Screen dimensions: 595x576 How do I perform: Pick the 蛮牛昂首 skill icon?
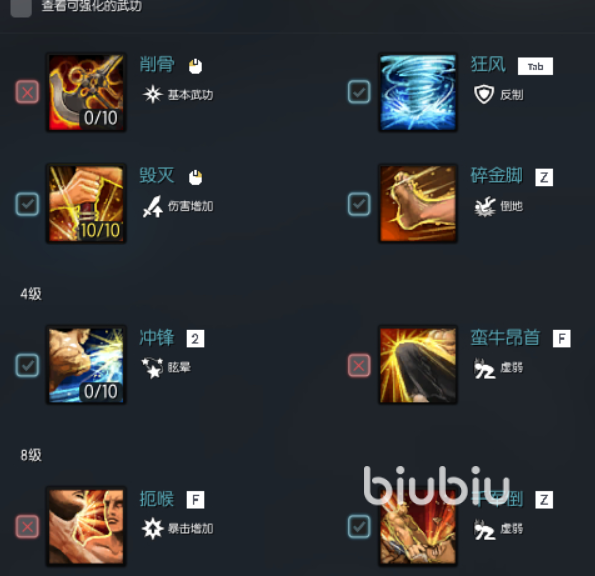(x=418, y=365)
